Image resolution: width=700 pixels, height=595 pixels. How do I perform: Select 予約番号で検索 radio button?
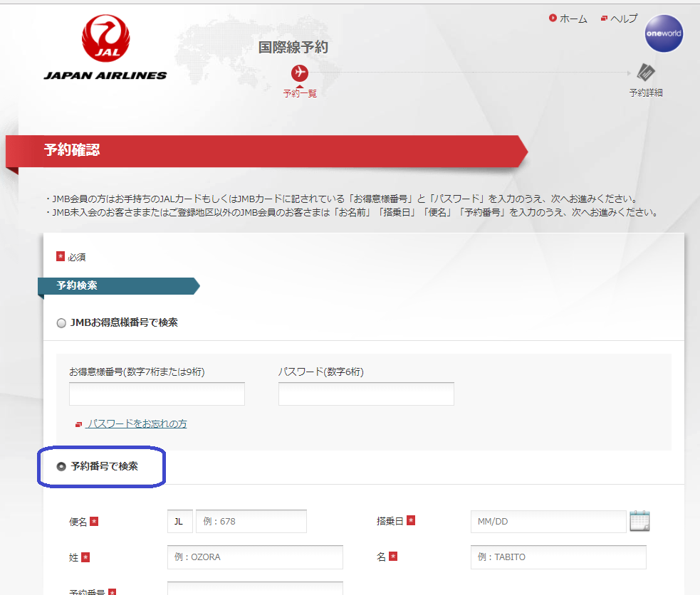coord(61,467)
